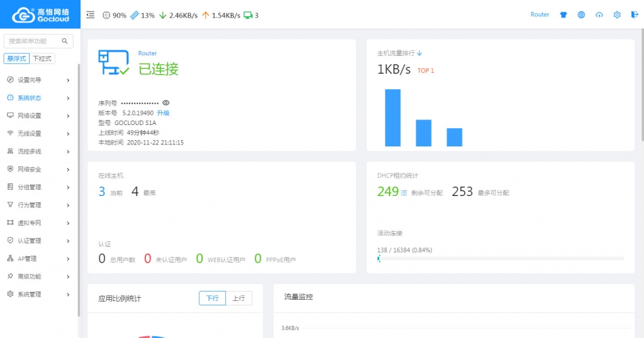This screenshot has width=644, height=338.
Task: Collapse the sidebar with the menu fold icon
Action: 91,15
